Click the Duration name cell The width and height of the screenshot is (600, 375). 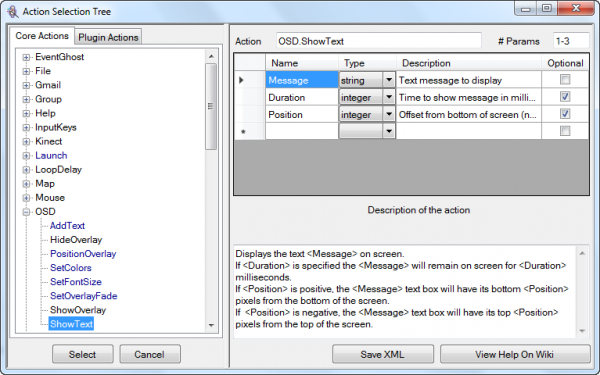(x=302, y=97)
